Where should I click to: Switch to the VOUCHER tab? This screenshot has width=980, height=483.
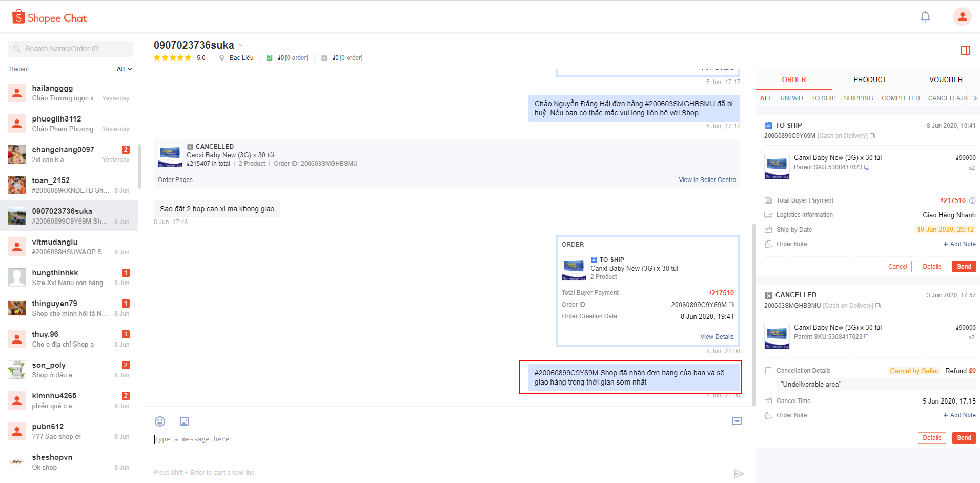(946, 79)
